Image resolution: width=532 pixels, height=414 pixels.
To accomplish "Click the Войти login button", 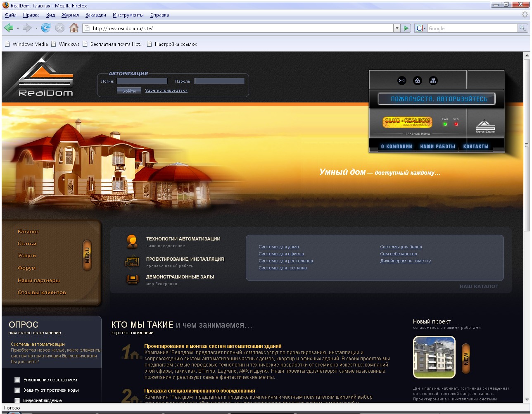I will (129, 90).
